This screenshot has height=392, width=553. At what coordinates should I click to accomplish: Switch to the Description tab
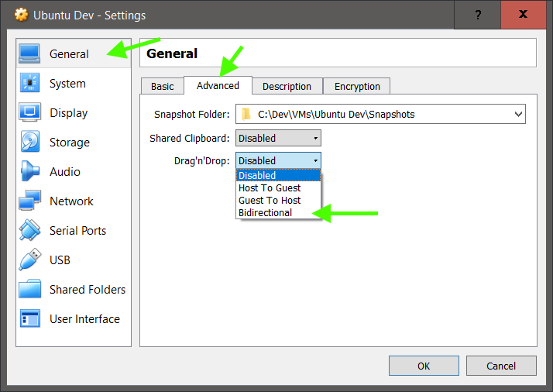click(287, 86)
